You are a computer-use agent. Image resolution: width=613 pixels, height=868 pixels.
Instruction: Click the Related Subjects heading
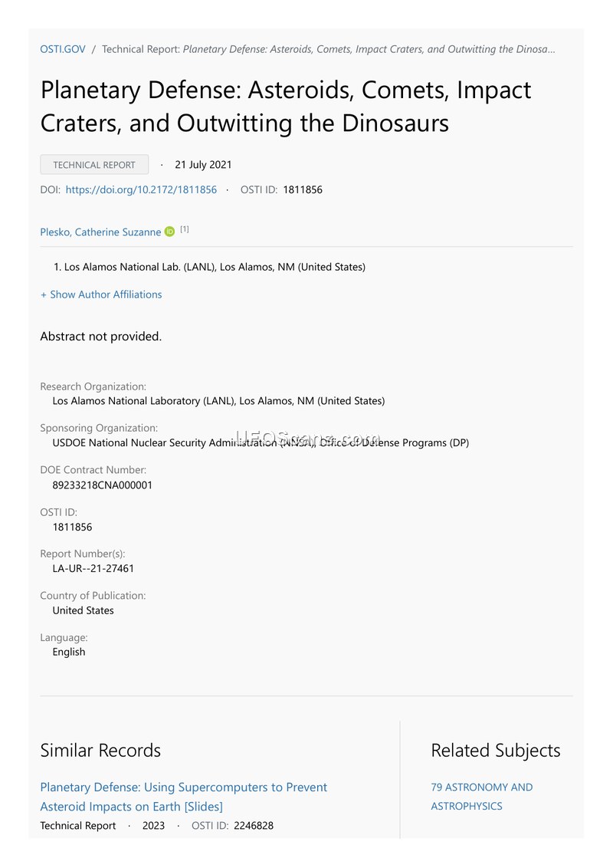495,750
